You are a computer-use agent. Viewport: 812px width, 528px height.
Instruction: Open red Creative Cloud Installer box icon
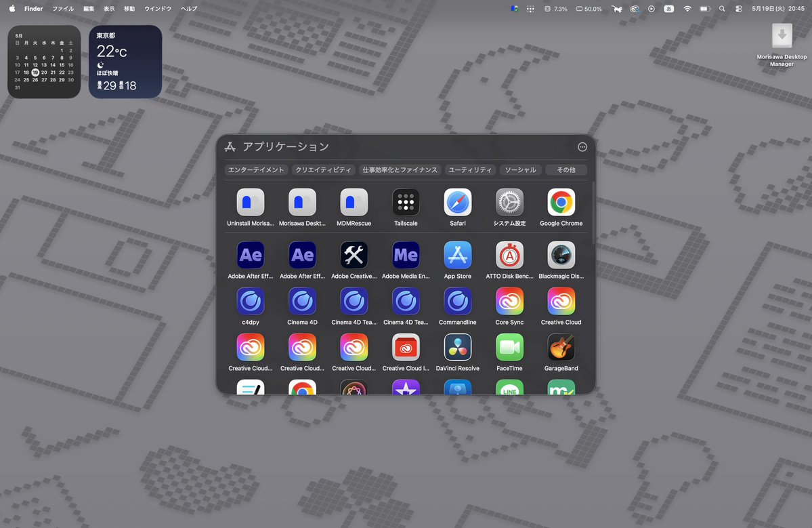pos(406,348)
